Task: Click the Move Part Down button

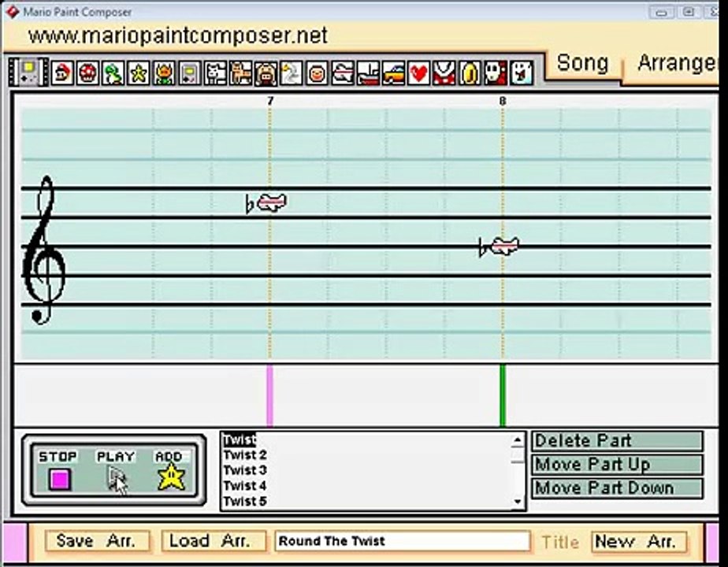Action: (x=617, y=488)
